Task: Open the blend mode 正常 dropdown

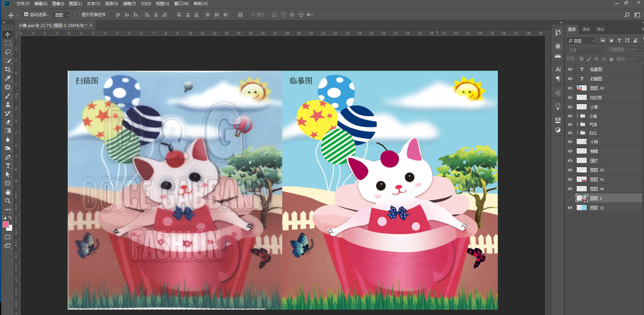Action: [x=586, y=50]
